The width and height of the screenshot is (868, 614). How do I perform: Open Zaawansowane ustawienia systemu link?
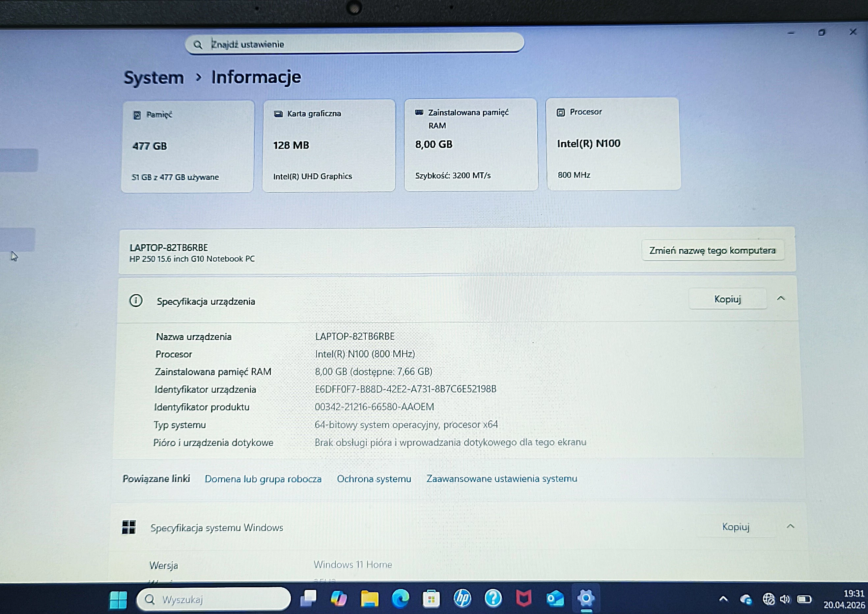point(502,478)
